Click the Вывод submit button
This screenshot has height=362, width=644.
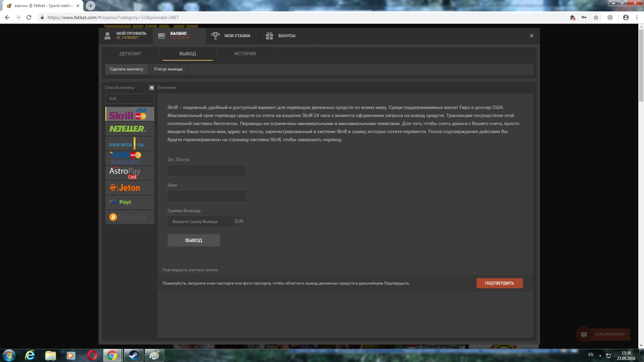pyautogui.click(x=194, y=240)
